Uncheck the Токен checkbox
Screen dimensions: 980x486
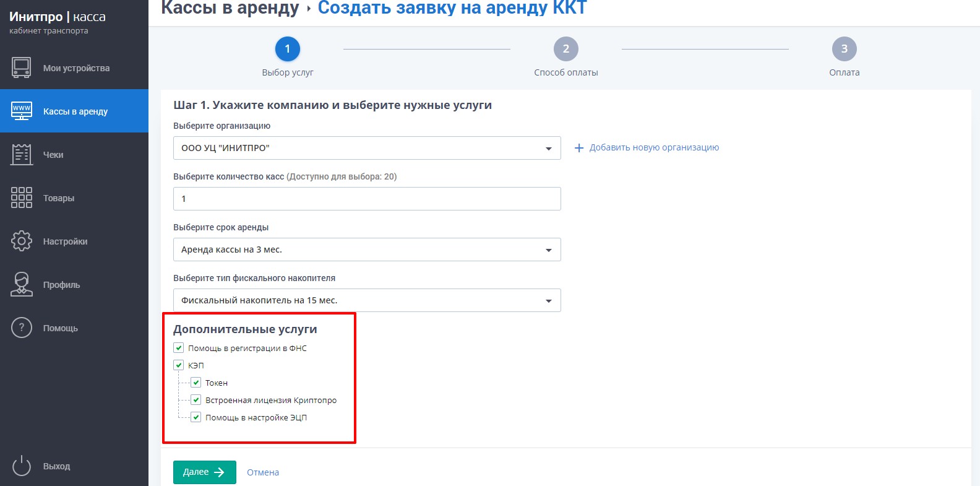[x=196, y=383]
